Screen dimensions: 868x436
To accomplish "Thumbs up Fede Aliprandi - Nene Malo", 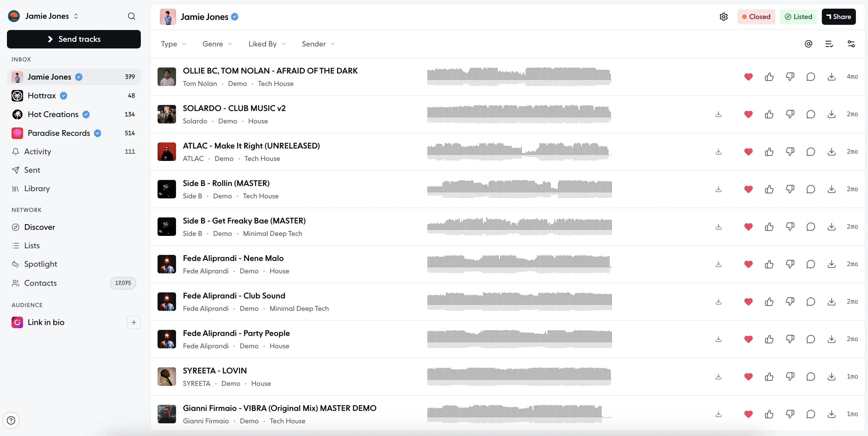I will [x=769, y=264].
